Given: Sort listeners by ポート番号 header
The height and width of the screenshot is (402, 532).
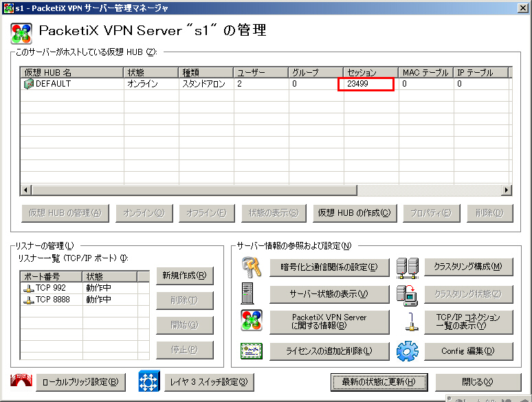Looking at the screenshot, I should coord(52,276).
